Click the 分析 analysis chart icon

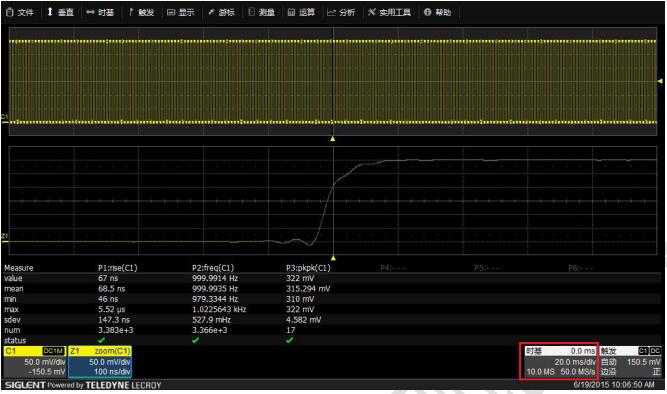[331, 12]
